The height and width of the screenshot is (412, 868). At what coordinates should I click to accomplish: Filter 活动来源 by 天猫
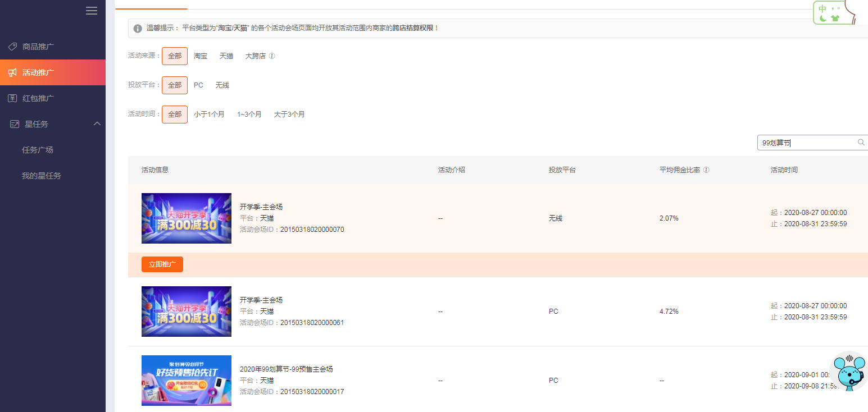[226, 56]
